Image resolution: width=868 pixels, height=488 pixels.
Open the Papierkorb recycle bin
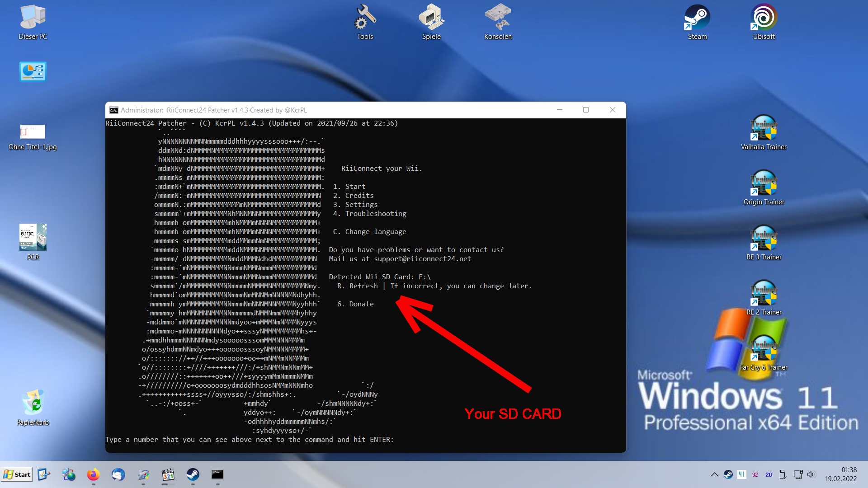(x=33, y=408)
